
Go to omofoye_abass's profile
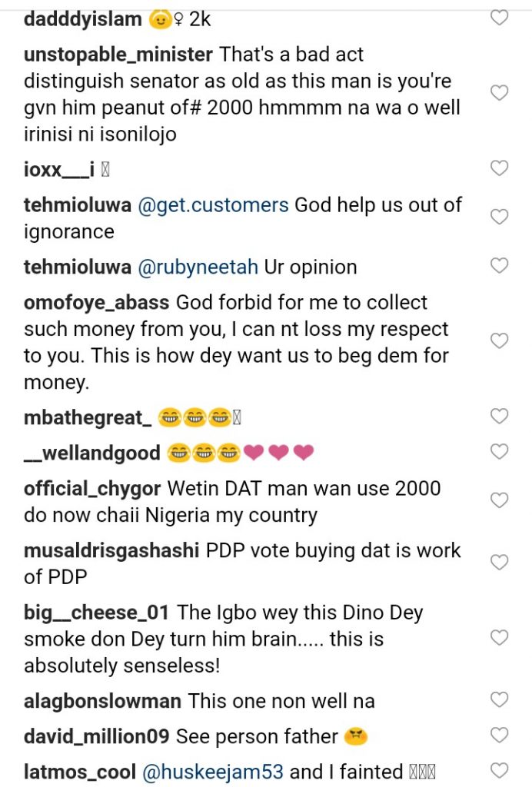pyautogui.click(x=97, y=303)
